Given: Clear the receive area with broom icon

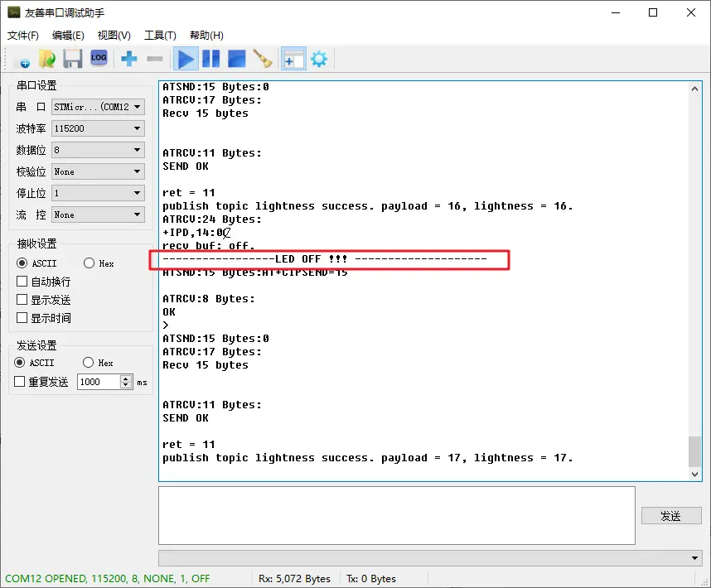Looking at the screenshot, I should coord(263,59).
